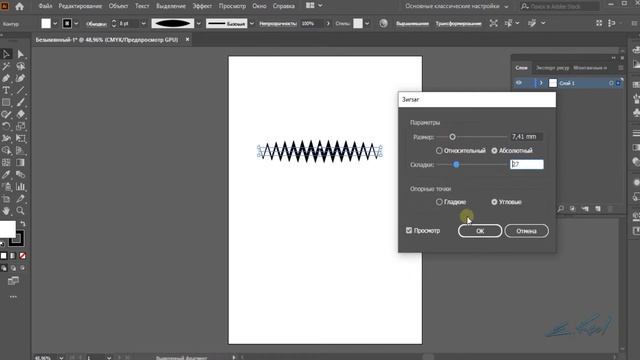Select the Scale tool
Viewport: 640px width, 360px height.
[x=20, y=126]
